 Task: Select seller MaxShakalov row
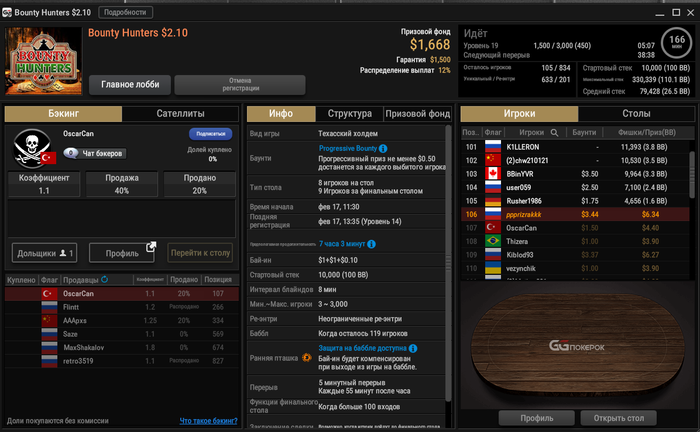pyautogui.click(x=122, y=347)
